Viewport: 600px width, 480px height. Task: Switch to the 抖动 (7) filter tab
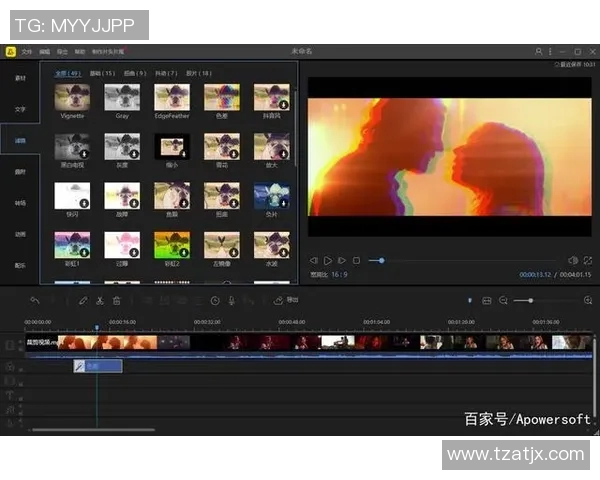[166, 73]
